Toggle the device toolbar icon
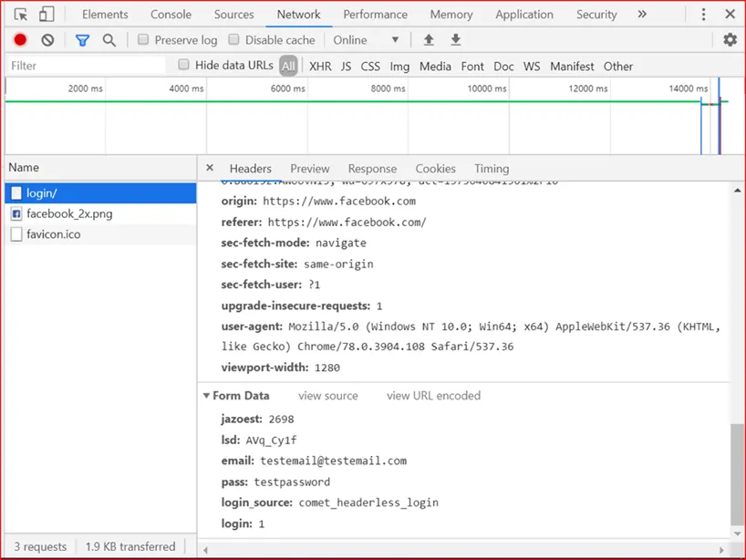 [x=47, y=15]
